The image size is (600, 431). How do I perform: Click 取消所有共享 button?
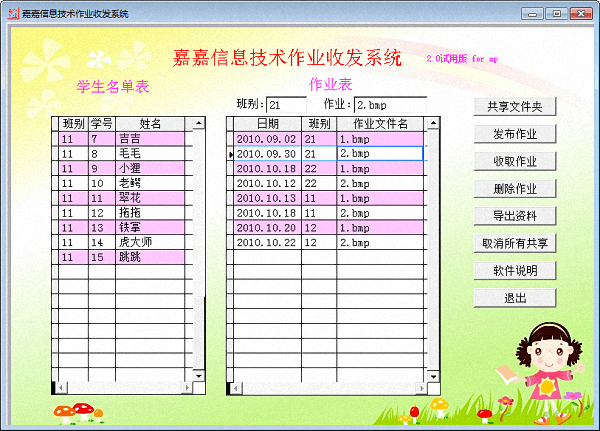coord(514,243)
